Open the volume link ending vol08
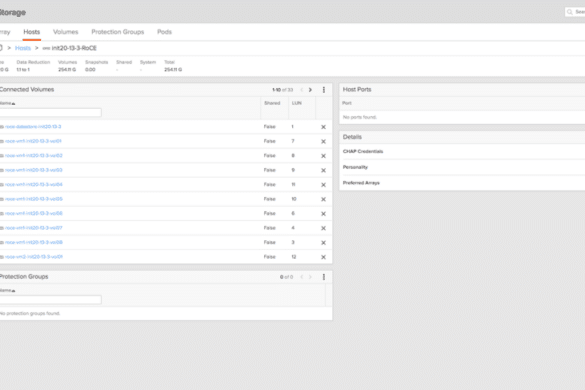 click(34, 243)
